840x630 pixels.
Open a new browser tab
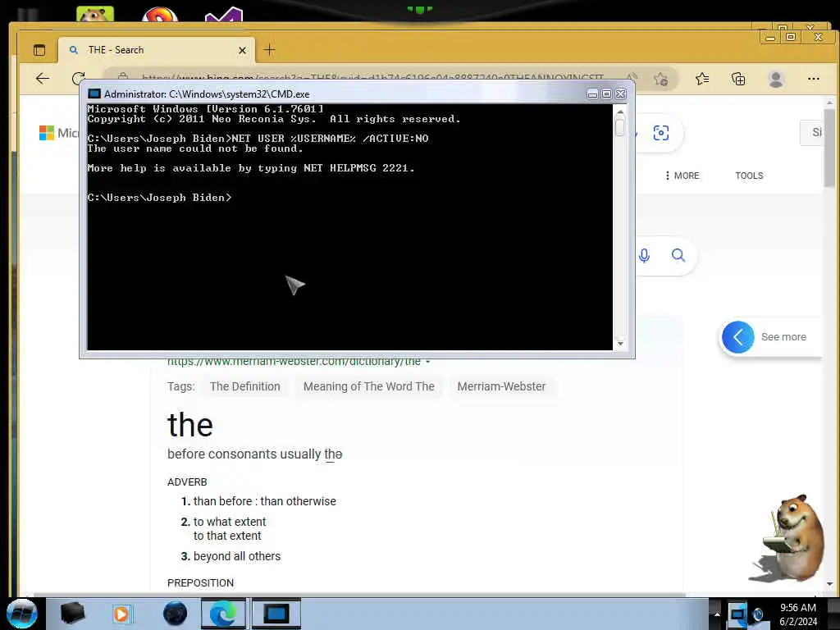coord(269,50)
